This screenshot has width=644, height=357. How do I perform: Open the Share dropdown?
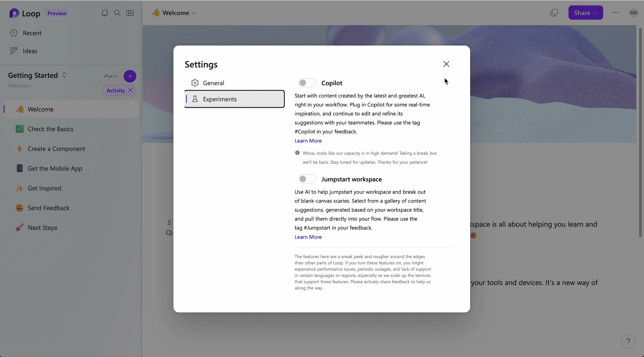pyautogui.click(x=586, y=12)
